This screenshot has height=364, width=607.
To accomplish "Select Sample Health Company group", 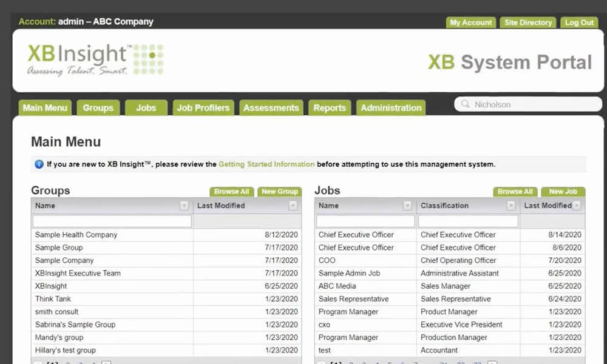I will click(76, 235).
